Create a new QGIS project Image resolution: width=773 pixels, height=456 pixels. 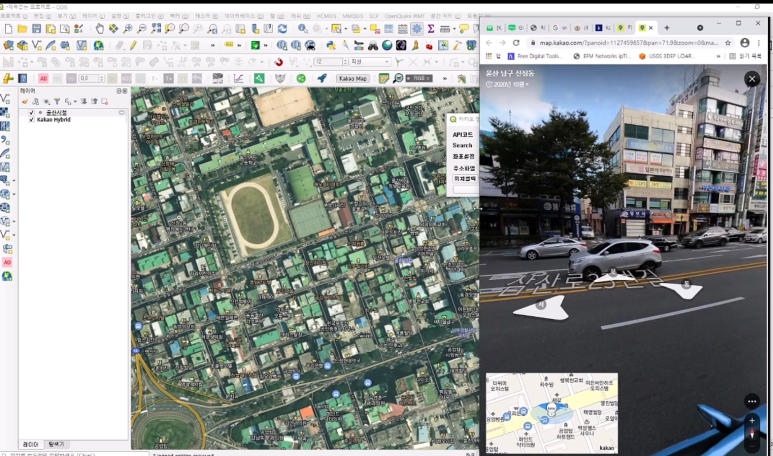(8, 29)
